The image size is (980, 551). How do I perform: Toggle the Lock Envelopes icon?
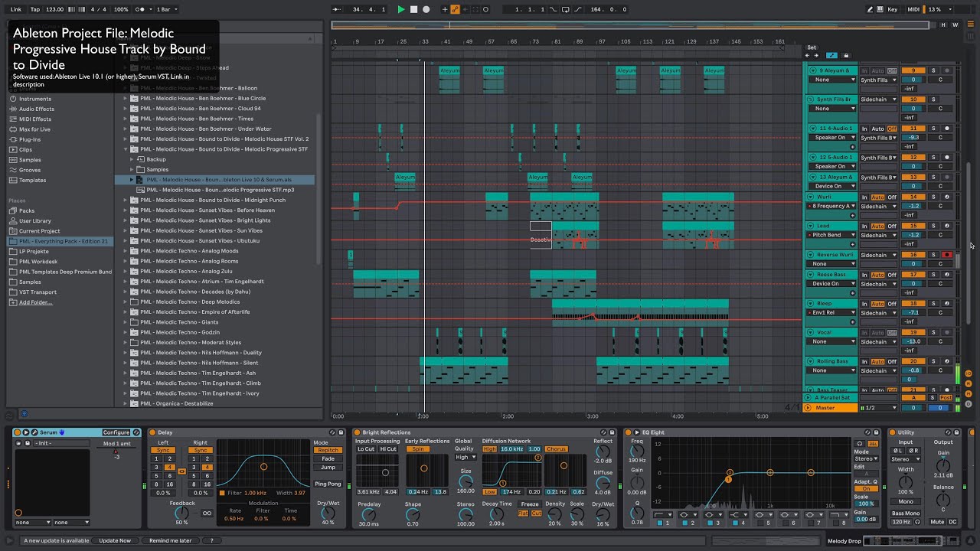point(846,56)
